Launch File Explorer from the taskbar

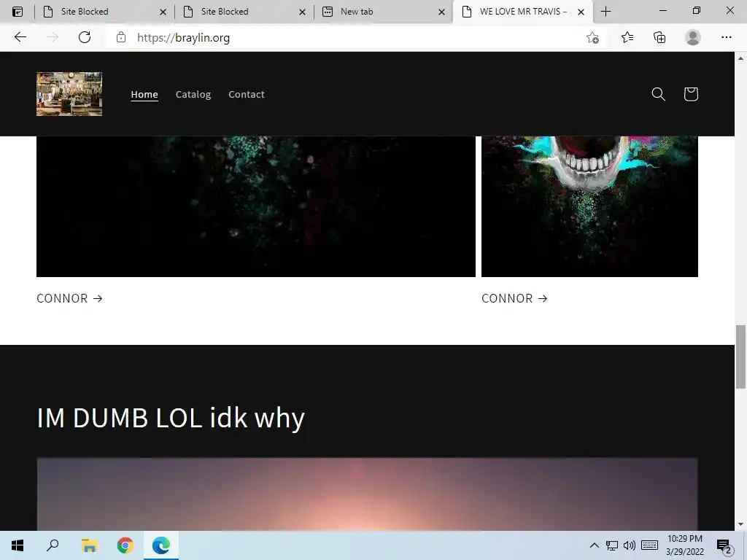point(89,545)
